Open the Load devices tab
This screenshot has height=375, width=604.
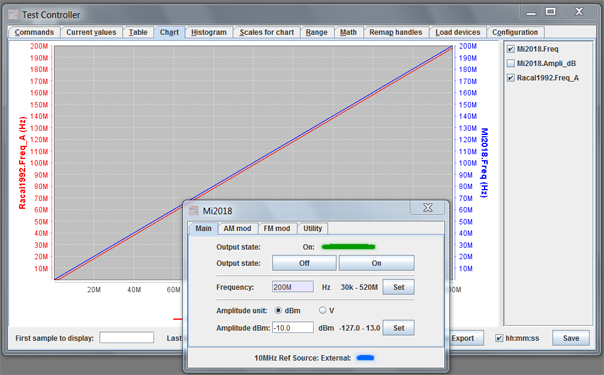pos(458,32)
